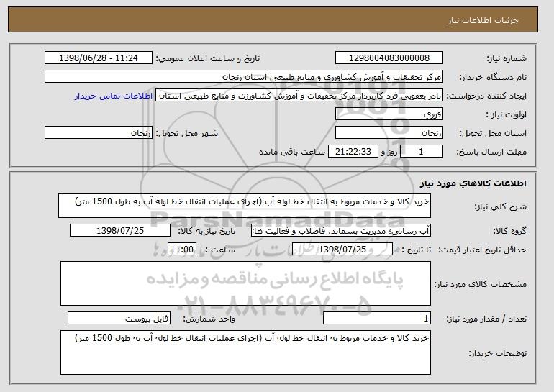Open the اطلاعات تماس خریدار link

coord(114,96)
